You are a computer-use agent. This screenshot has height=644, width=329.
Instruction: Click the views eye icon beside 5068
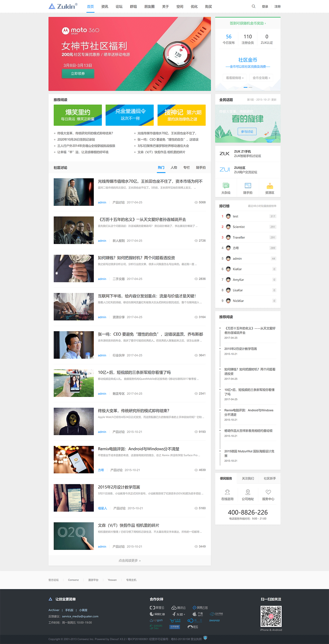(196, 202)
